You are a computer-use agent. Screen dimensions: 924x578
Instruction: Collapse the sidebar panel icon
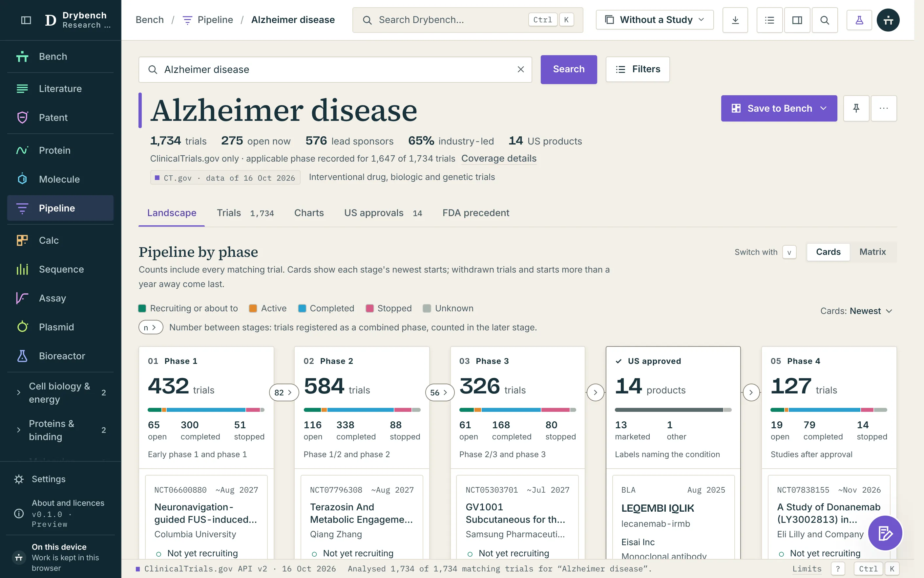pyautogui.click(x=26, y=20)
